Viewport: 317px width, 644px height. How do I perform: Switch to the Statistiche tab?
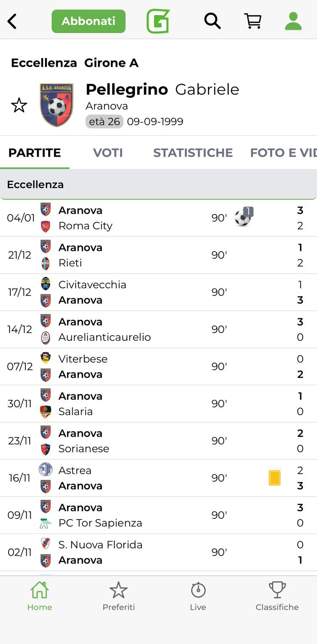click(193, 153)
